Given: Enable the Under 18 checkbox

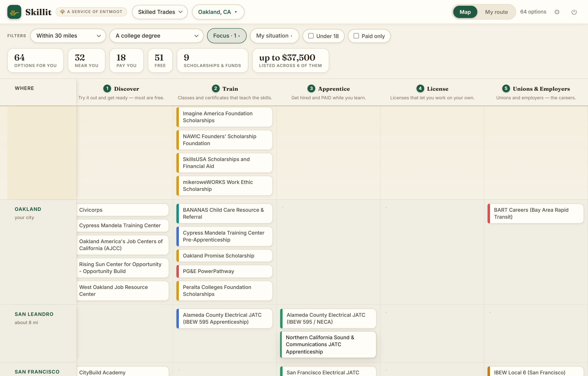Looking at the screenshot, I should pos(311,36).
